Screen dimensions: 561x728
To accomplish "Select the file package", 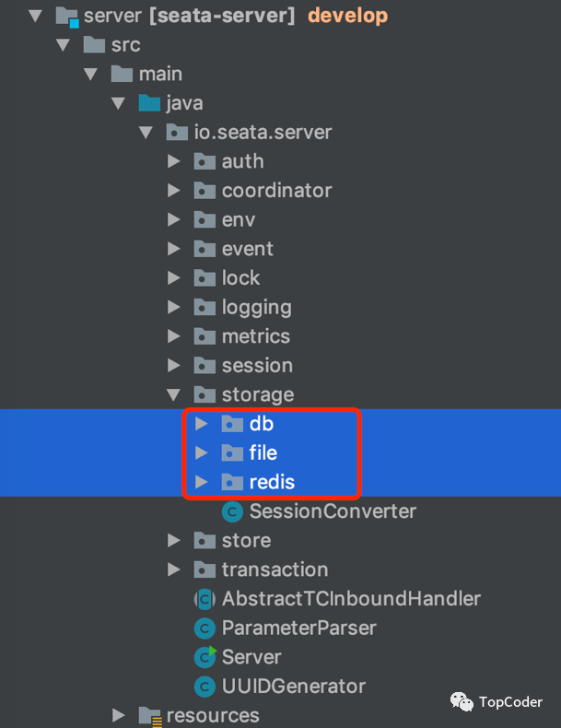I will (263, 452).
